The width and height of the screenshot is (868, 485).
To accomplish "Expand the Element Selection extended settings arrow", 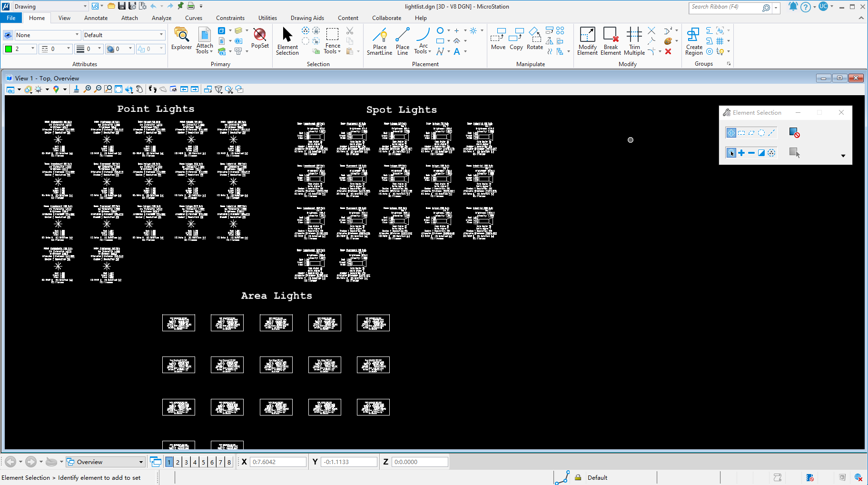I will (843, 156).
